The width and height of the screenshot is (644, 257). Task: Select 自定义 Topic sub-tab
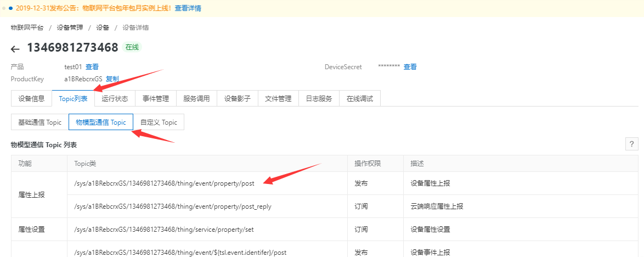pyautogui.click(x=159, y=122)
